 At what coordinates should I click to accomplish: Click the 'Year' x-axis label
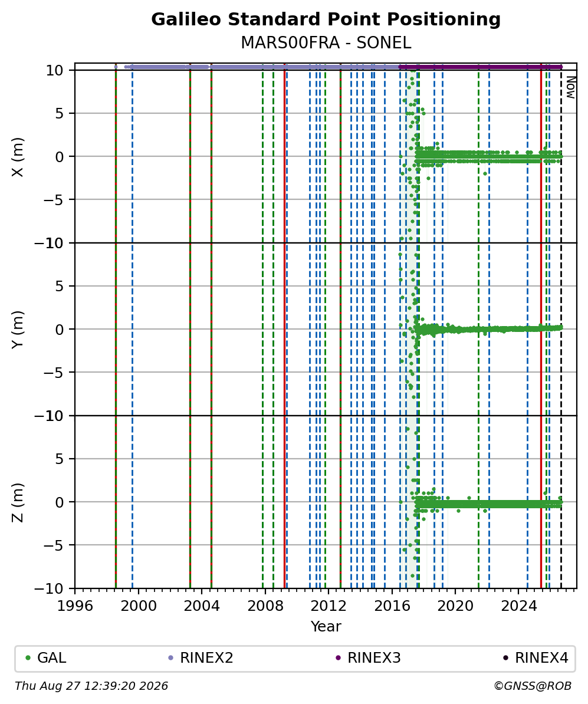(x=326, y=626)
